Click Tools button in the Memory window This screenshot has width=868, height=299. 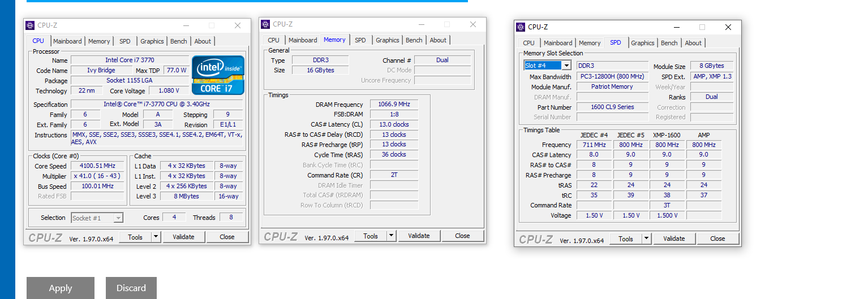371,236
